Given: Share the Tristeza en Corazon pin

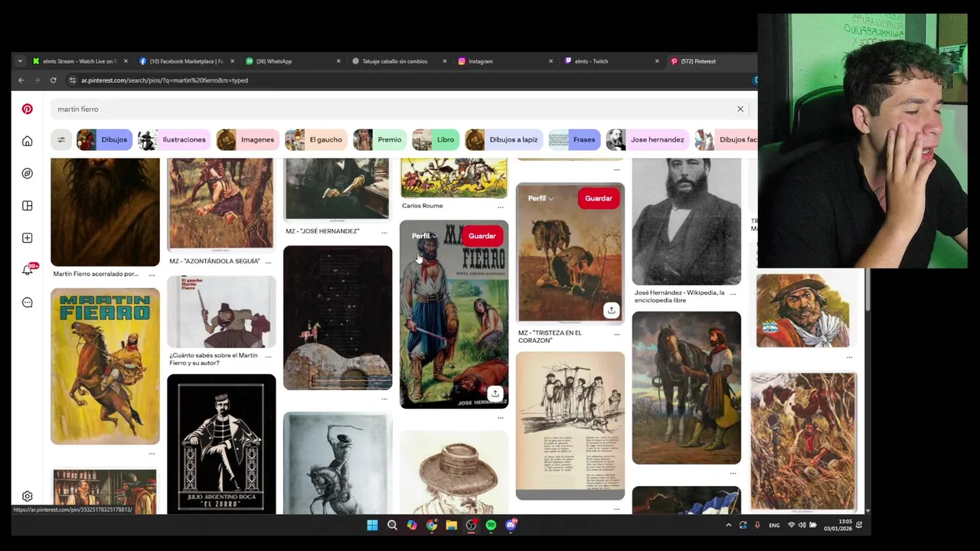Looking at the screenshot, I should pos(611,310).
